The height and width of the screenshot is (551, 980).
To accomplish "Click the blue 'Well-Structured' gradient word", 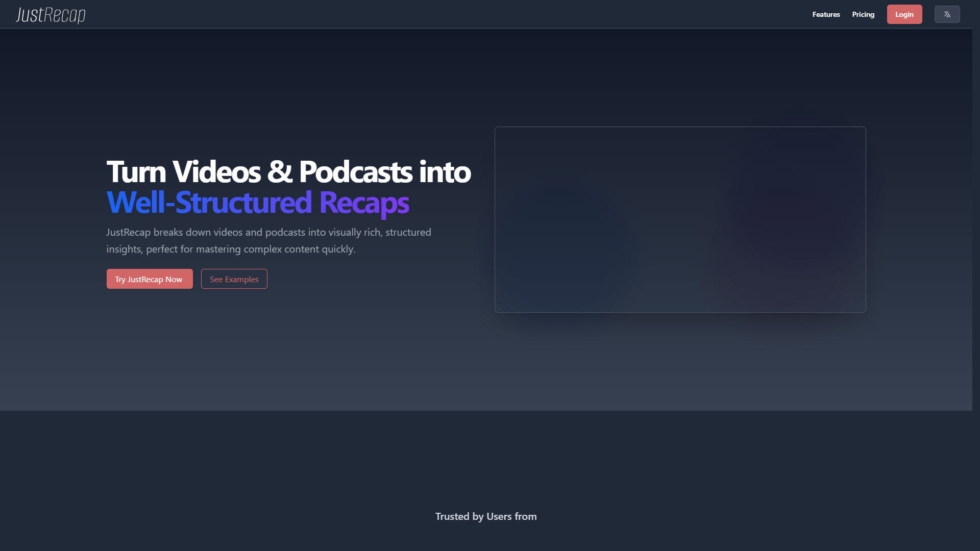I will point(209,202).
